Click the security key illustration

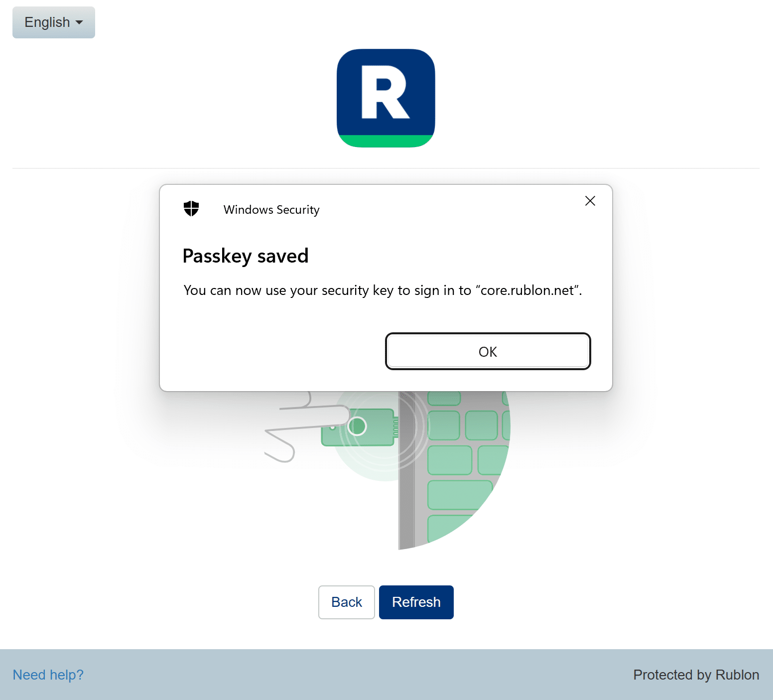tap(387, 470)
